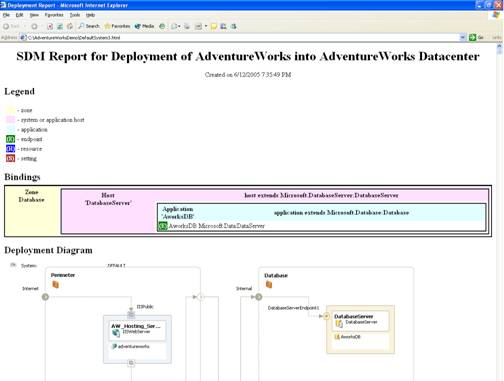The height and width of the screenshot is (381, 504).
Task: Click the Refresh page icon
Action: pos(60,26)
